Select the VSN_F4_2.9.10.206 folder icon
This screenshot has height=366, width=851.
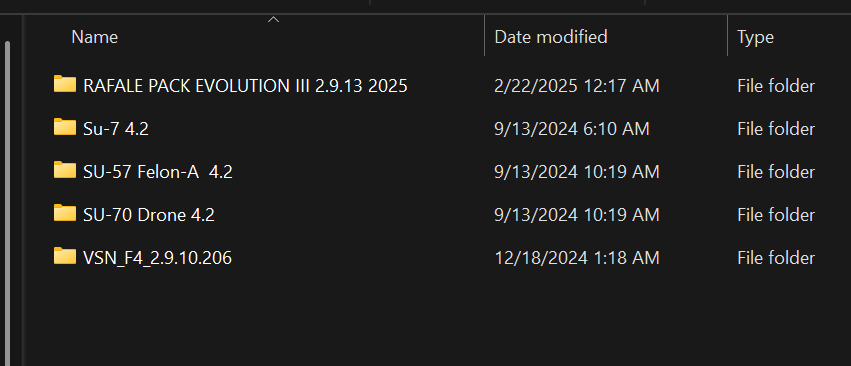pos(65,256)
